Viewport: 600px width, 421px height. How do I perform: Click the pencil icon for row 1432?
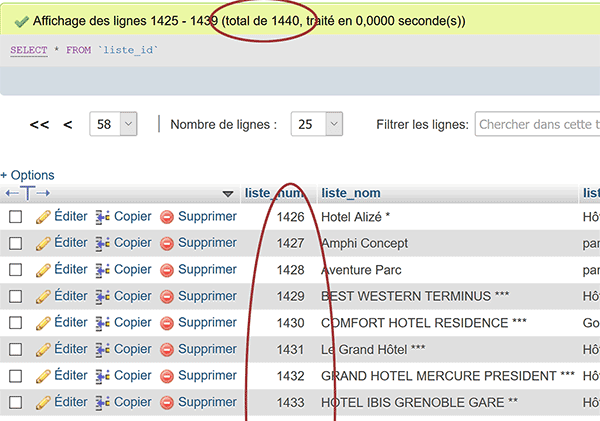pos(43,376)
